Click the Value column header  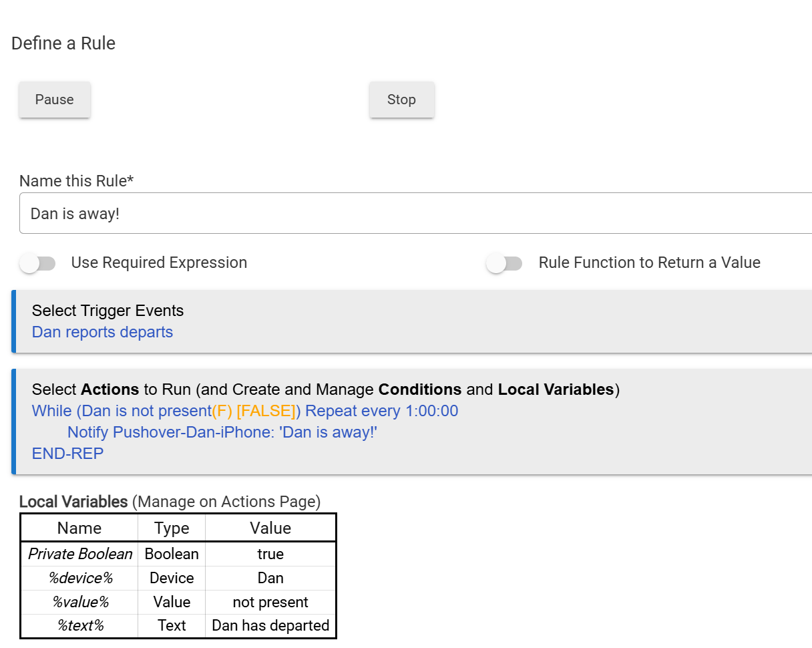[x=270, y=528]
